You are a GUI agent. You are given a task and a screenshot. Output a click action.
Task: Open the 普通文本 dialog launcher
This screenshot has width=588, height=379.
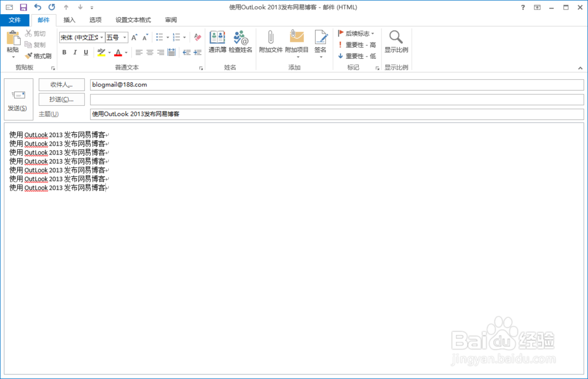[x=201, y=68]
